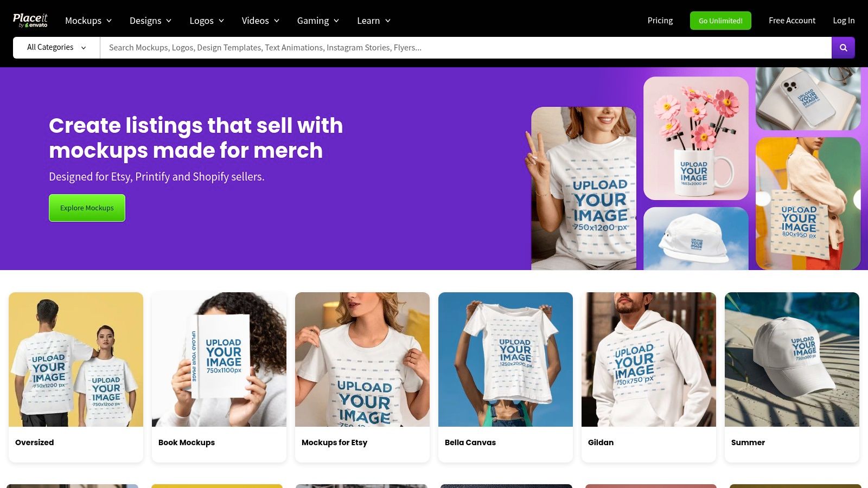Click the purple search magnifier button
Screen dimensions: 868x488
843,48
